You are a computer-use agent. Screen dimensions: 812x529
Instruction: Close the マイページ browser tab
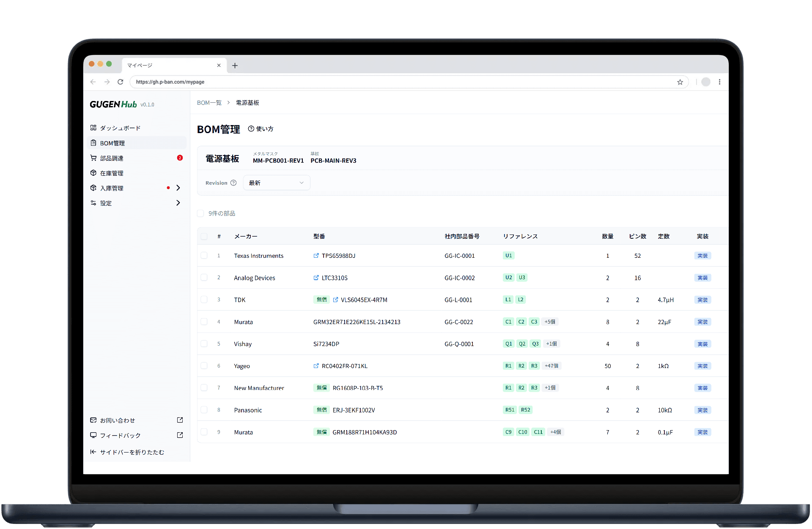[x=219, y=65]
